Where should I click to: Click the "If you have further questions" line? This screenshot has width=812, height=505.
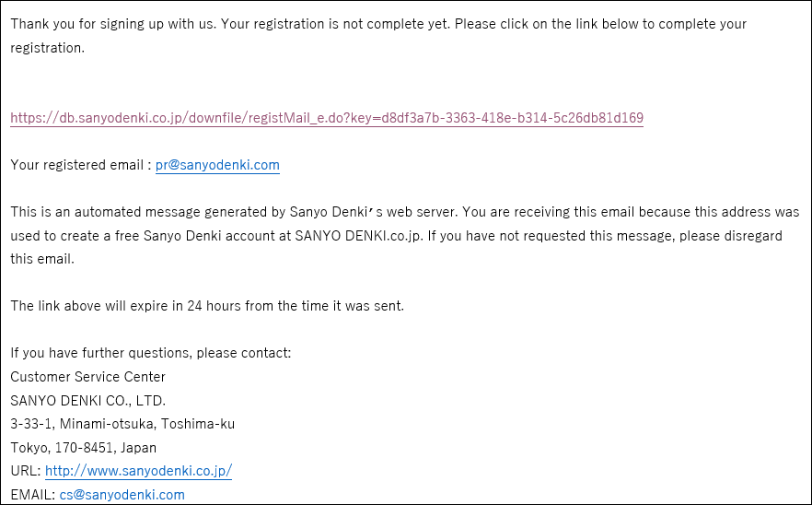[x=151, y=353]
